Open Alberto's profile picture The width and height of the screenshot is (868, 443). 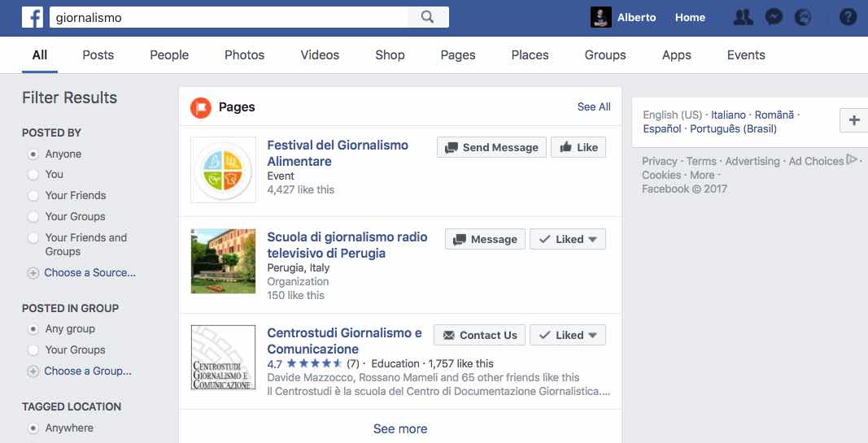[601, 17]
